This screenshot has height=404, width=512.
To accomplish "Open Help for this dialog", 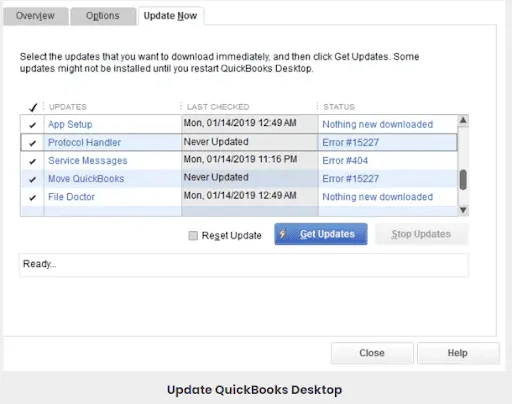I will (x=458, y=353).
